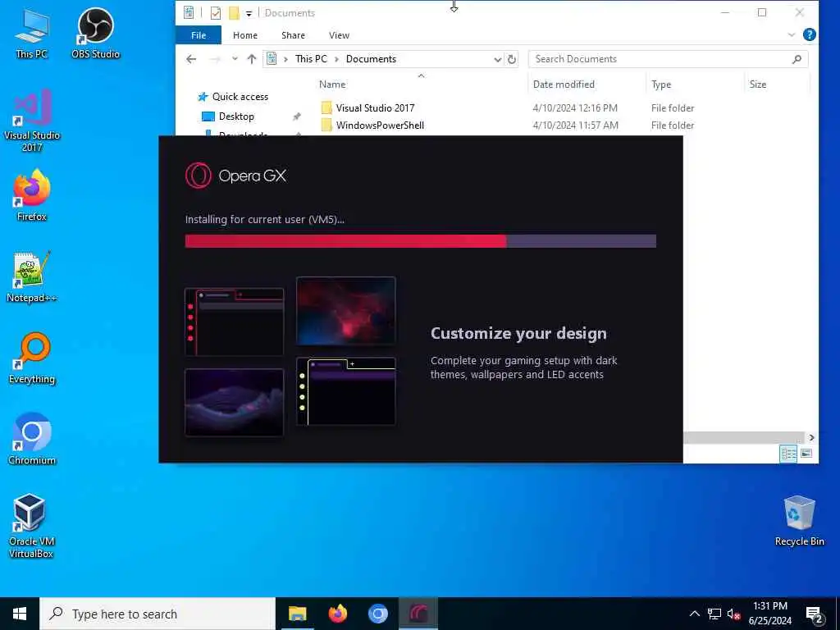Select Opera GX installer taskbar icon

[x=418, y=614]
